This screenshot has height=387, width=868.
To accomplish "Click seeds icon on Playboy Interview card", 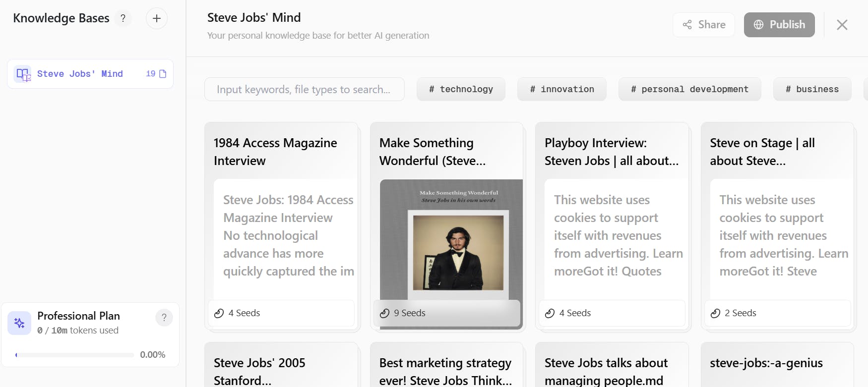I will pos(550,313).
